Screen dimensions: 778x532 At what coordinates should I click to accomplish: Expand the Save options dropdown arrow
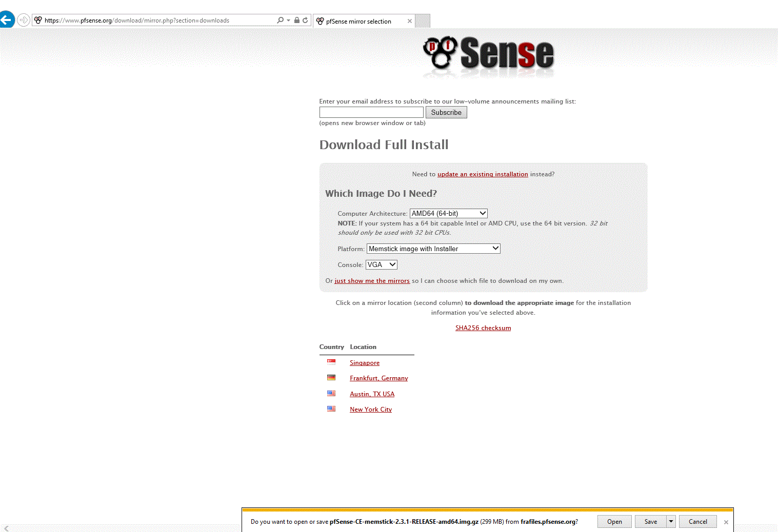click(671, 522)
